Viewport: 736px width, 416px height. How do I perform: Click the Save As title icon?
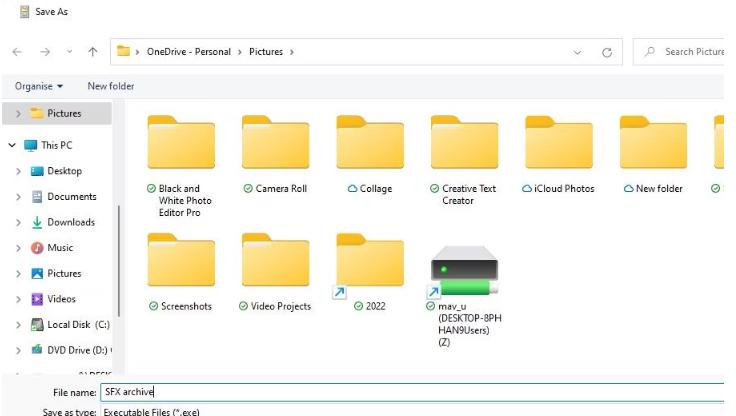[24, 12]
